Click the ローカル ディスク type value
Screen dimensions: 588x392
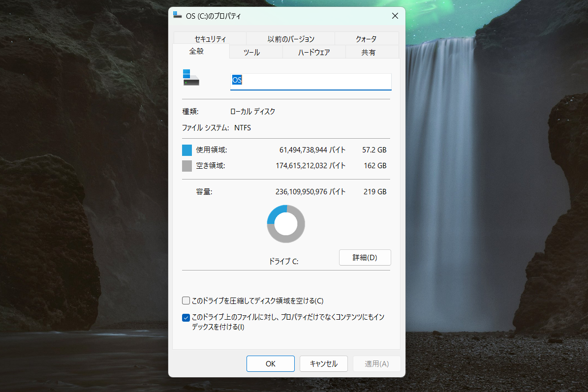pyautogui.click(x=253, y=111)
